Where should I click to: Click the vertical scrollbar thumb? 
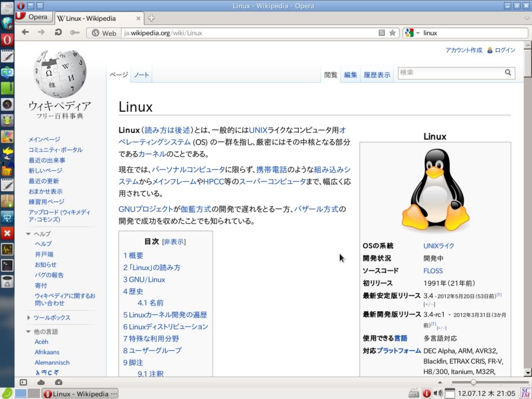tap(527, 63)
